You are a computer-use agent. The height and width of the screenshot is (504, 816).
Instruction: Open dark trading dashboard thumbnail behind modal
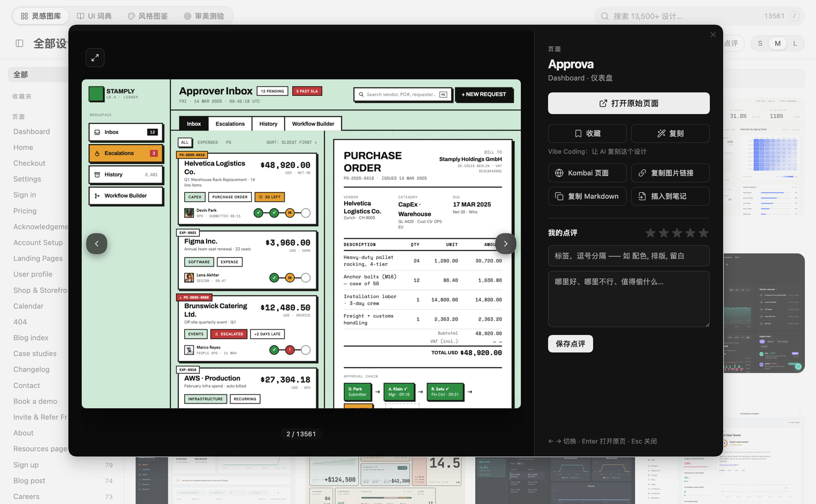tap(764, 313)
